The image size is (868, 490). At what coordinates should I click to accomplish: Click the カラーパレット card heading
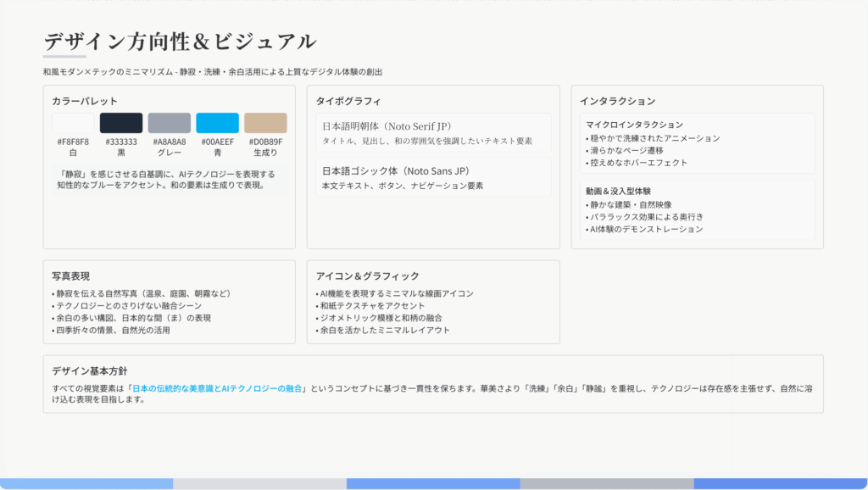[x=84, y=100]
